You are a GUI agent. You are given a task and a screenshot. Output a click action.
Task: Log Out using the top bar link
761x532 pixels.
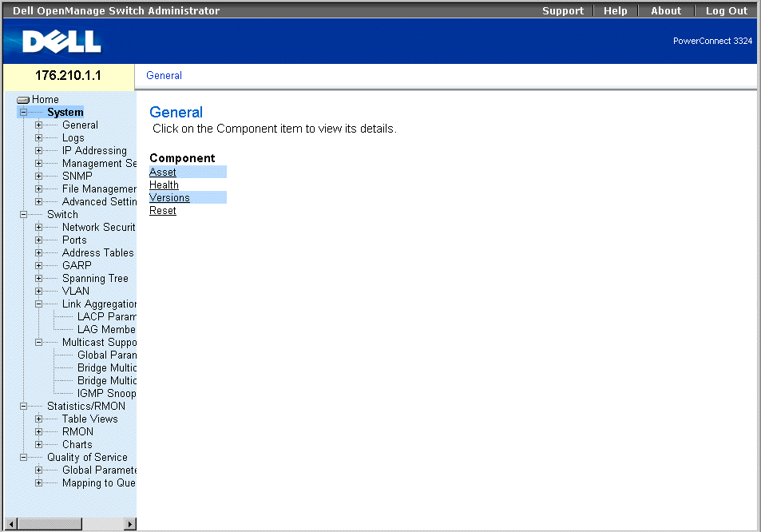pos(727,10)
